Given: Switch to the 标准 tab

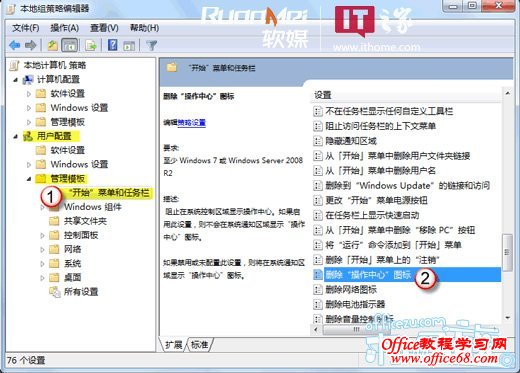Looking at the screenshot, I should [x=199, y=344].
